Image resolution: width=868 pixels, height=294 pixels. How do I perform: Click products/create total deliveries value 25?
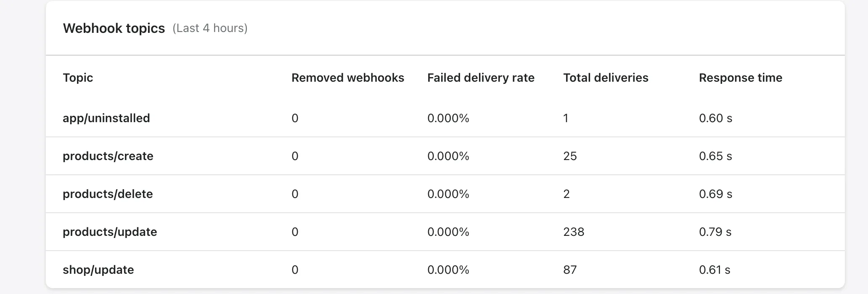[x=570, y=156]
